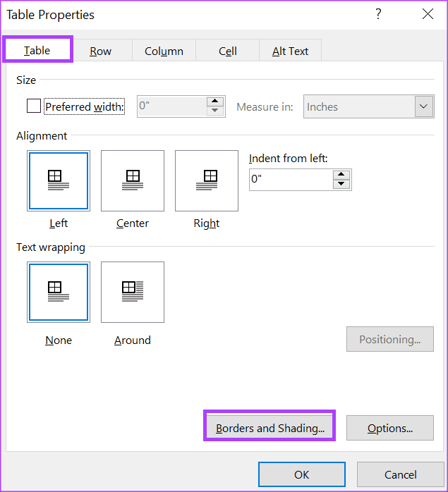Increase preferred width with up arrow

[215, 102]
